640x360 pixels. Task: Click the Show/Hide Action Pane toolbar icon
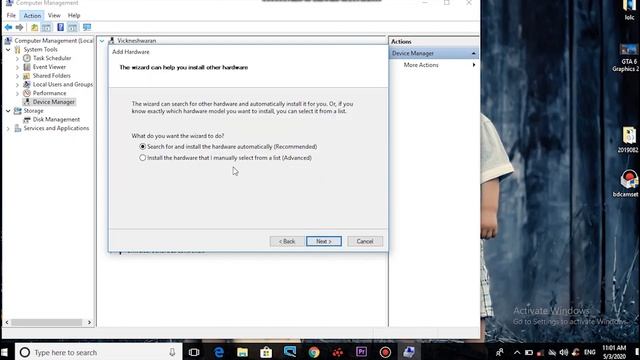72,27
